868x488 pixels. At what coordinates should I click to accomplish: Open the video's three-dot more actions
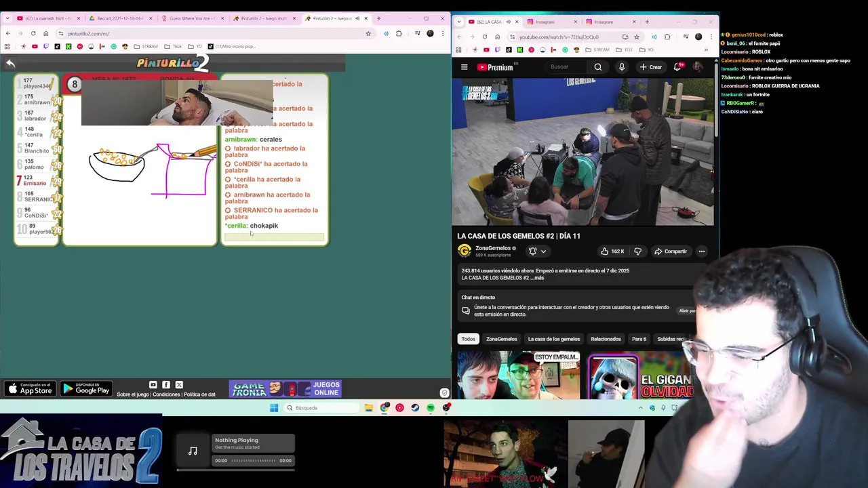(x=702, y=251)
